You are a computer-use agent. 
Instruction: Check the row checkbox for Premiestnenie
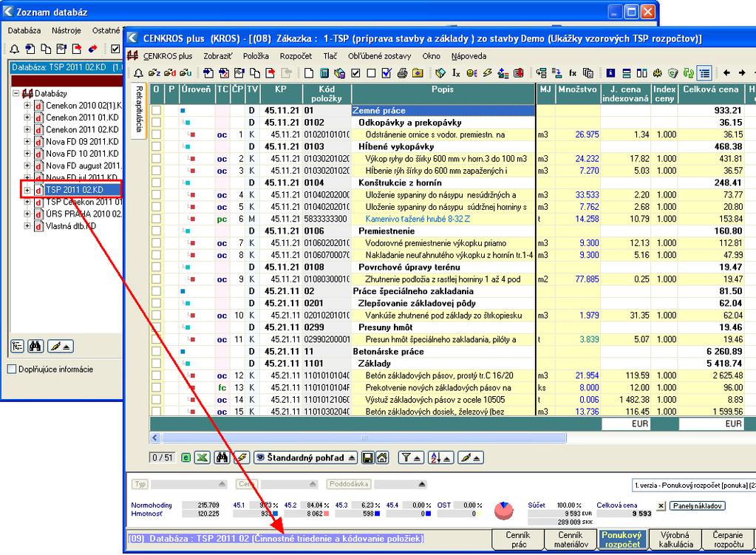[x=156, y=231]
